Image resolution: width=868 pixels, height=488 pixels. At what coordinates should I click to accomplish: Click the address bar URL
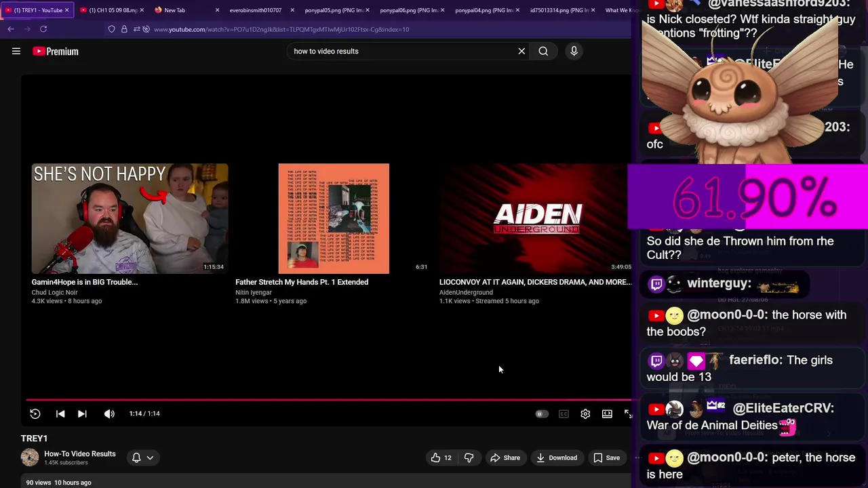(x=281, y=29)
